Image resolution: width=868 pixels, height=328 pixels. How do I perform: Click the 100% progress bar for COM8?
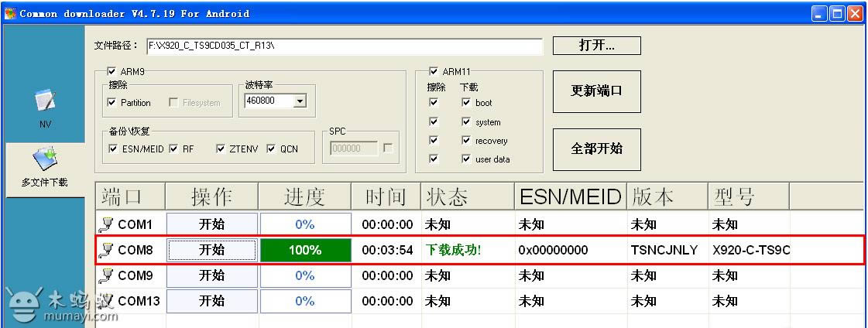305,250
